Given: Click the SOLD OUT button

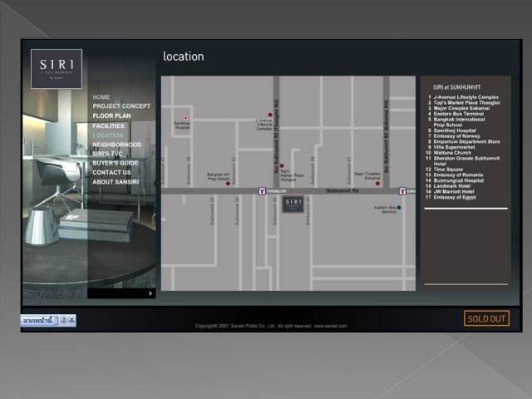Looking at the screenshot, I should point(486,318).
